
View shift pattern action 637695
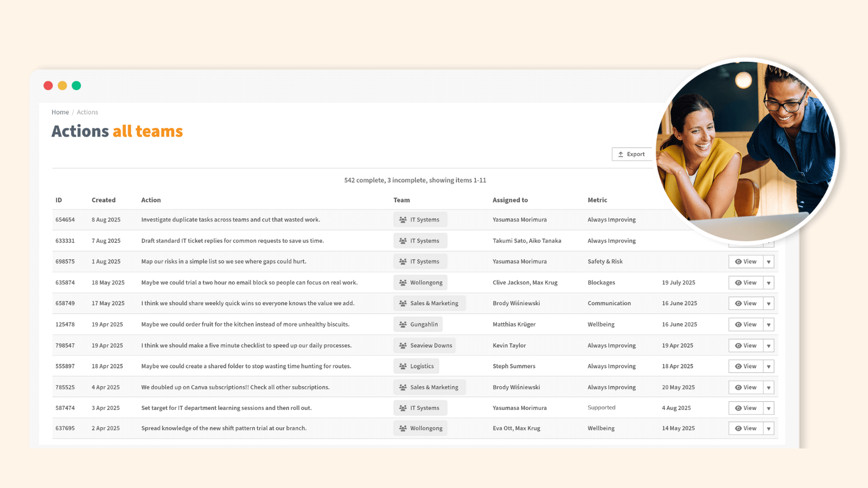tap(746, 428)
